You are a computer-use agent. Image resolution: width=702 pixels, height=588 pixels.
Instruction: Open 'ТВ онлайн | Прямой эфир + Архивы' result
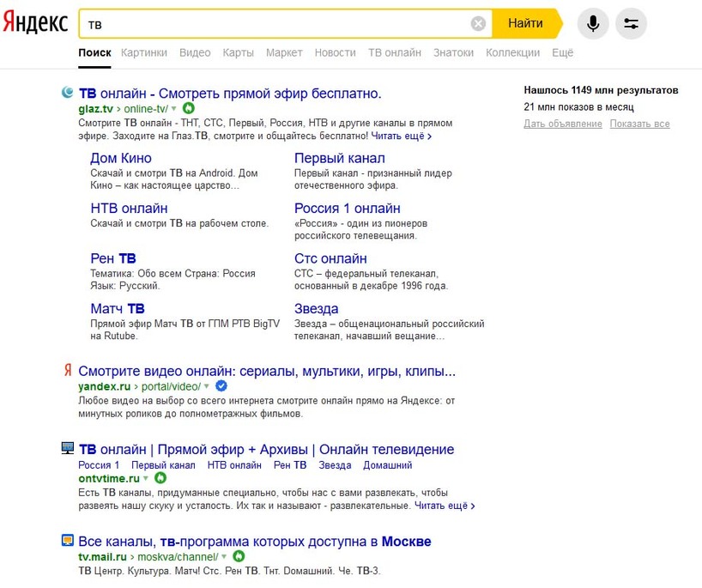[x=266, y=449]
